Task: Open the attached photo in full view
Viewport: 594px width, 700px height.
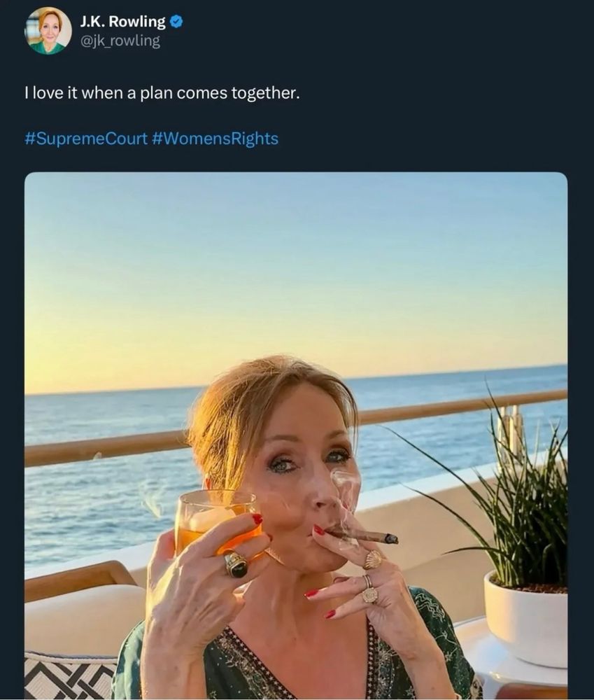Action: [296, 435]
